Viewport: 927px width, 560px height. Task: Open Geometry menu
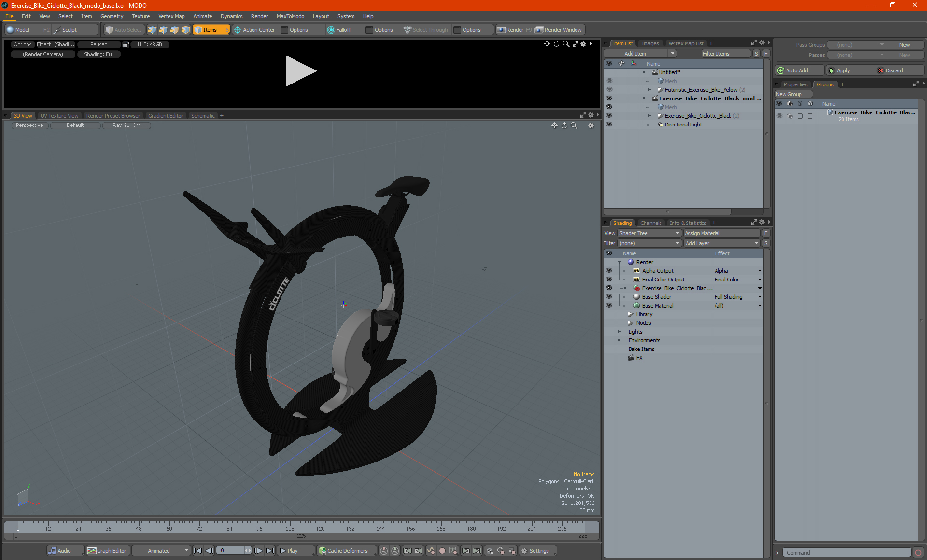(112, 16)
